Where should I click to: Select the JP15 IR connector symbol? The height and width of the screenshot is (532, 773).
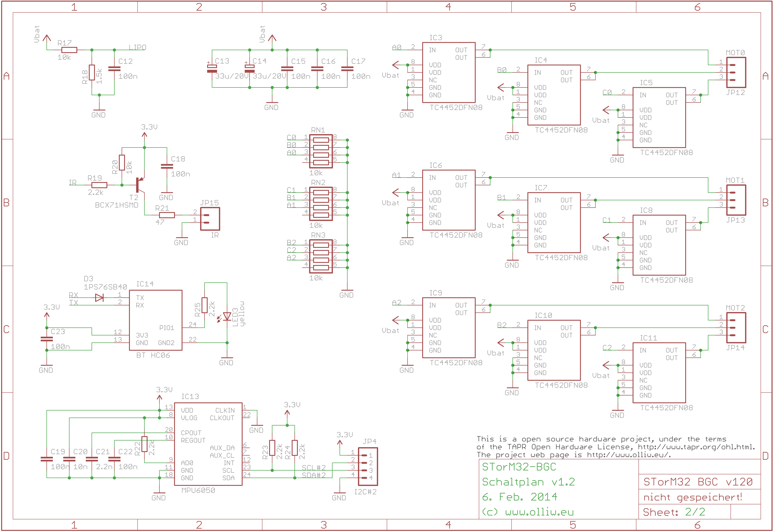(210, 219)
